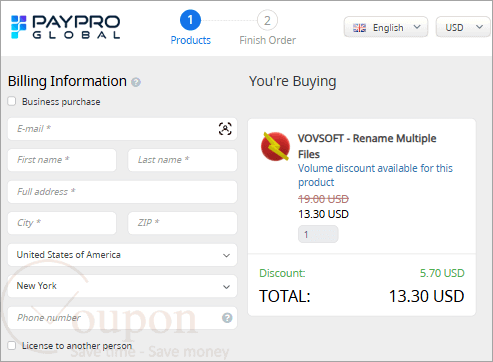Open the USD currency dropdown
The height and width of the screenshot is (362, 493).
[464, 27]
